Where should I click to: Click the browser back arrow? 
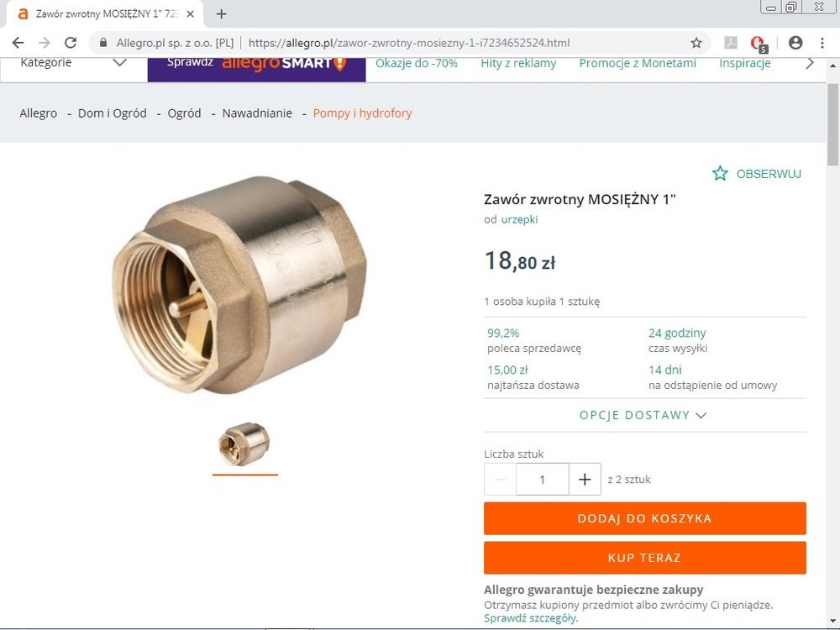tap(18, 43)
